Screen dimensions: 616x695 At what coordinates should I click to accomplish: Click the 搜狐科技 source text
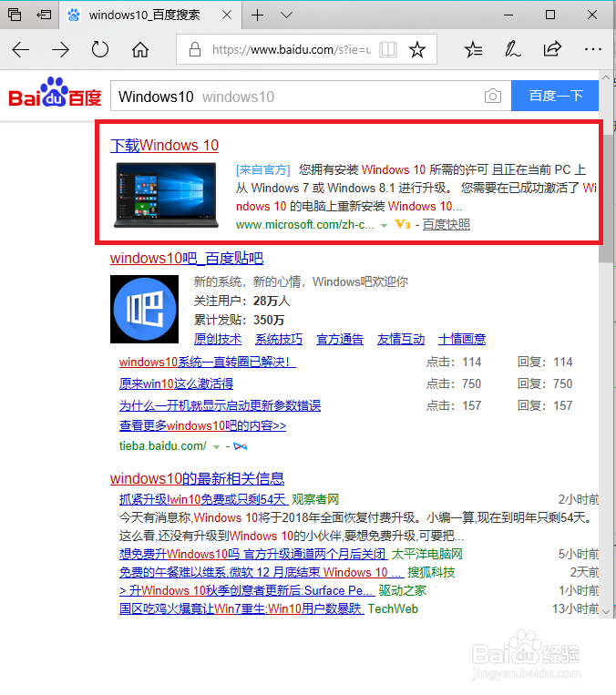(x=431, y=572)
